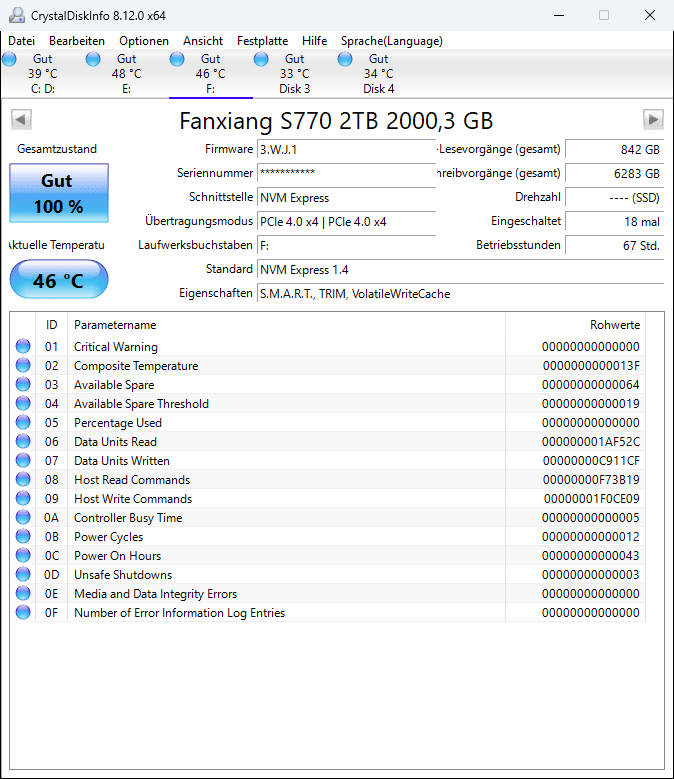Click the Drehzahl value ---- (SSD)
The image size is (674, 779).
click(614, 198)
